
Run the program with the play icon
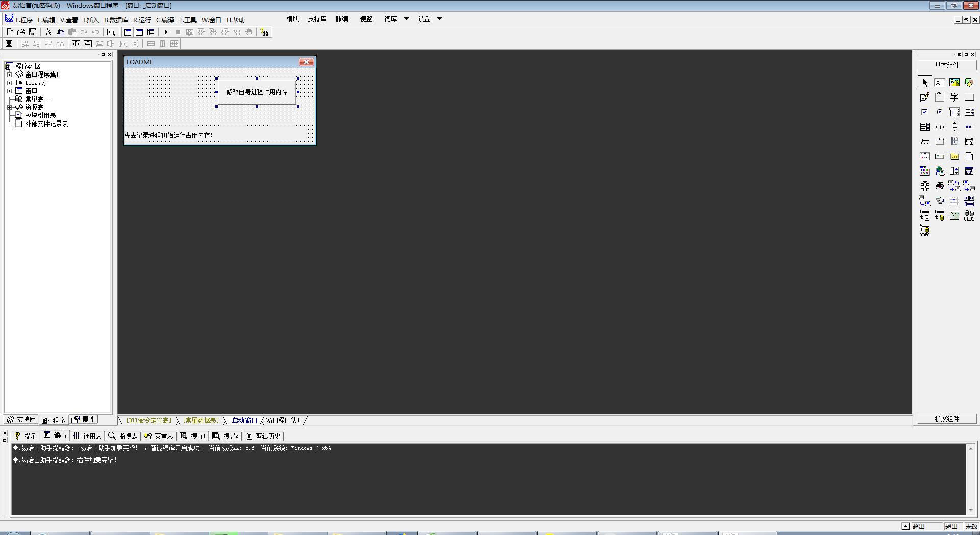[166, 32]
